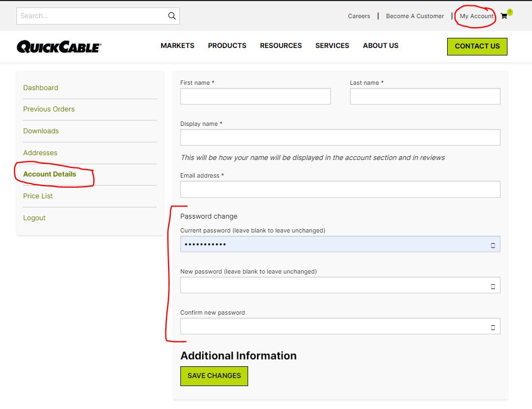Open the shopping cart icon
532x409 pixels.
[504, 16]
